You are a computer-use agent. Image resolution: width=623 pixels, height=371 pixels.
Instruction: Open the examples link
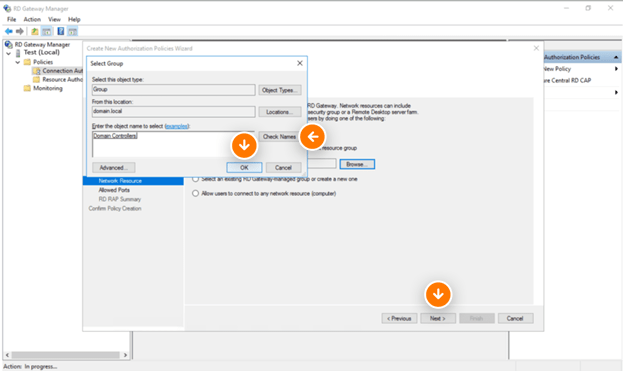point(177,126)
